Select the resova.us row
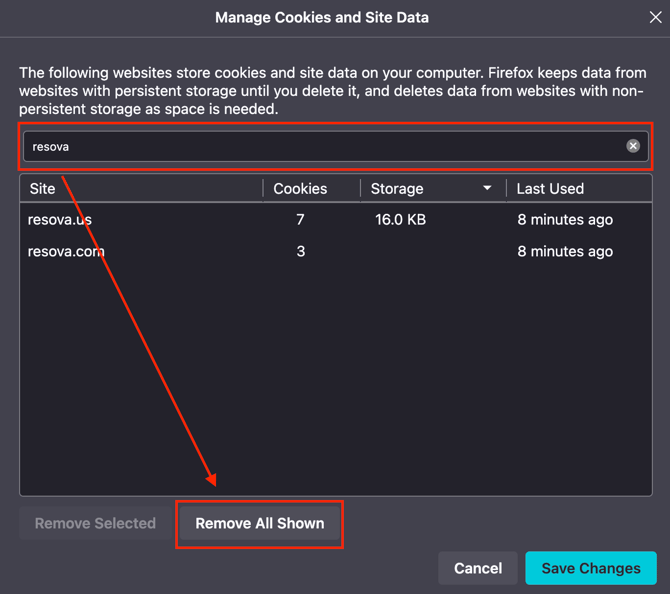 pyautogui.click(x=336, y=220)
